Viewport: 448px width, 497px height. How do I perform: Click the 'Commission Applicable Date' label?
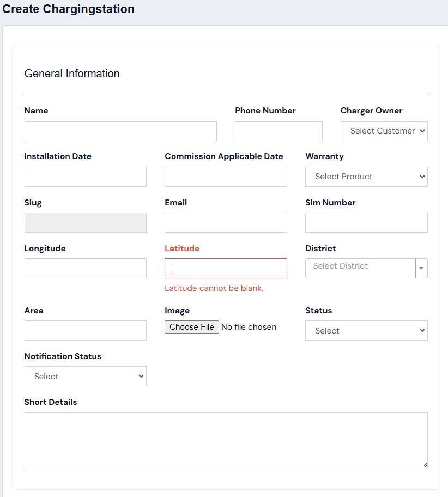coord(224,156)
